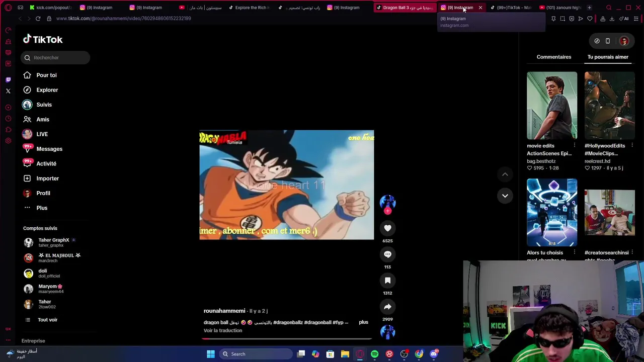The width and height of the screenshot is (644, 362).
Task: Open the profile avatar at top right
Action: (624, 41)
